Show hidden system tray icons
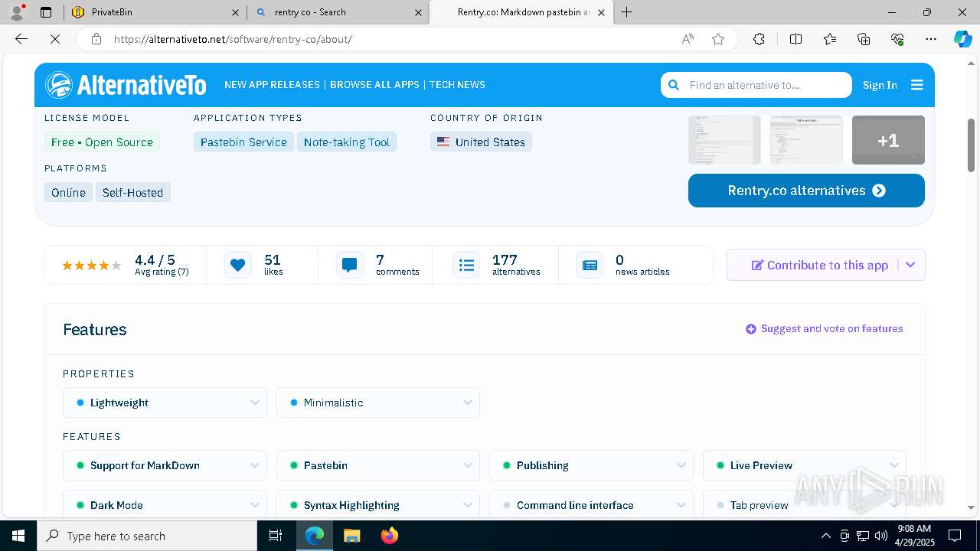 (x=825, y=536)
